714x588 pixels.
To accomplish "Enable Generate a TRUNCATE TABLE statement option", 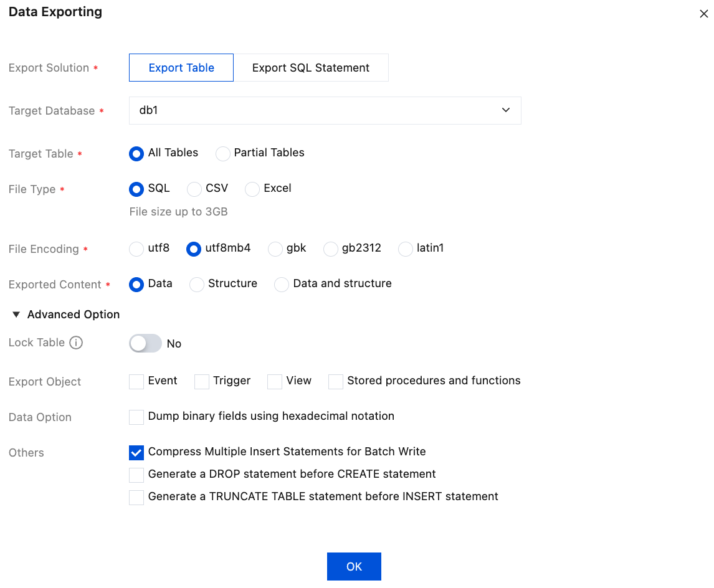I will click(136, 498).
